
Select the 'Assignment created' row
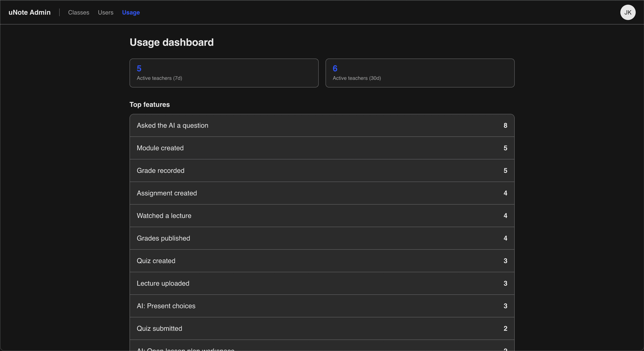click(322, 193)
